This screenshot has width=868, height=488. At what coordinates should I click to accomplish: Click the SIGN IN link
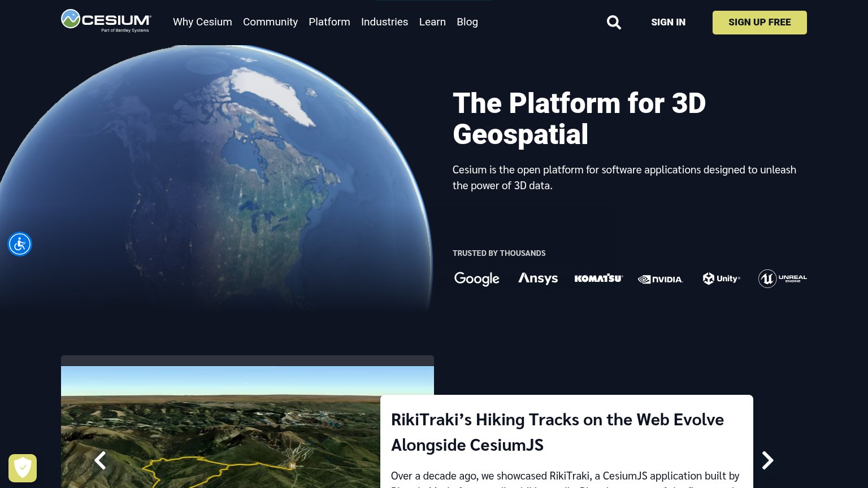pyautogui.click(x=668, y=22)
